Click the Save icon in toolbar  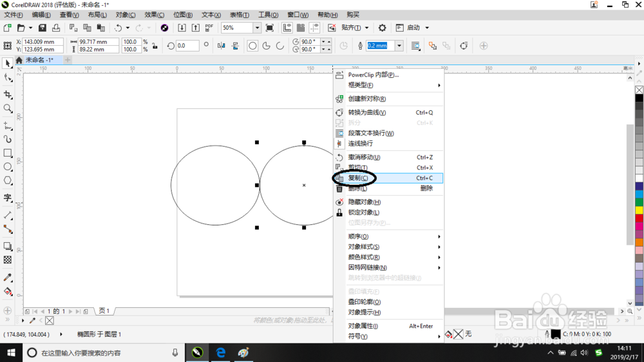[x=43, y=28]
